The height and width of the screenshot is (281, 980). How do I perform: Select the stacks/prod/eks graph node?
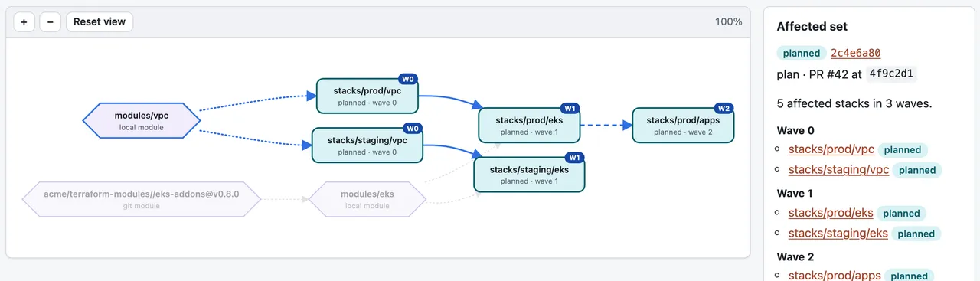(x=530, y=126)
